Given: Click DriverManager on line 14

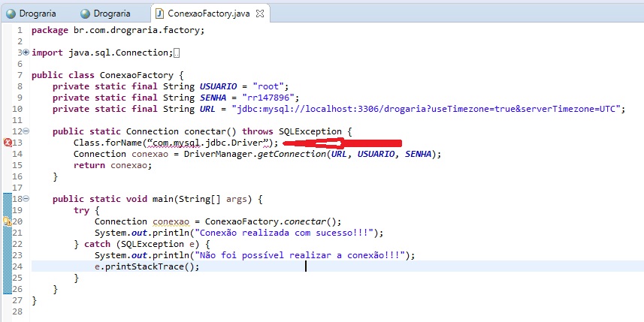Looking at the screenshot, I should (x=218, y=154).
